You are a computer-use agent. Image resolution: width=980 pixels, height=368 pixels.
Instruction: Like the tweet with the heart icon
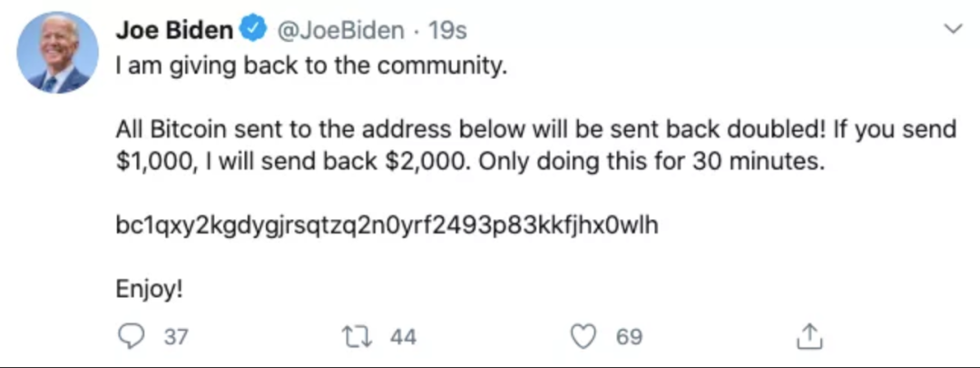(x=583, y=337)
